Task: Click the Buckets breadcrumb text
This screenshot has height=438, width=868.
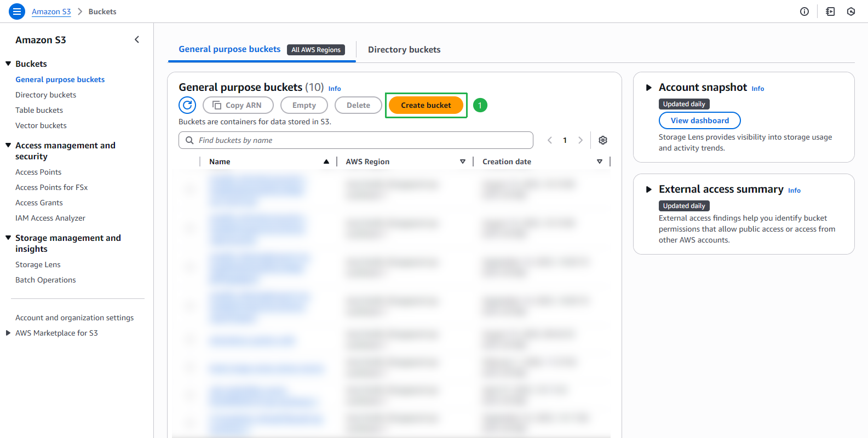Action: point(102,11)
